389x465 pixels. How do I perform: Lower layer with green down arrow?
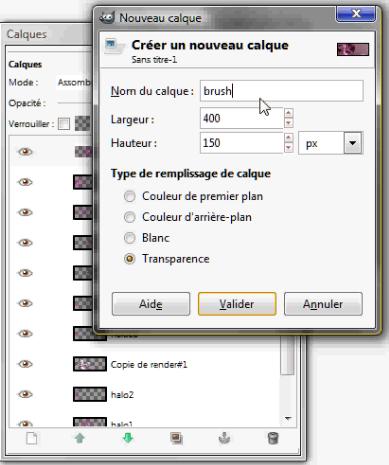(x=128, y=438)
